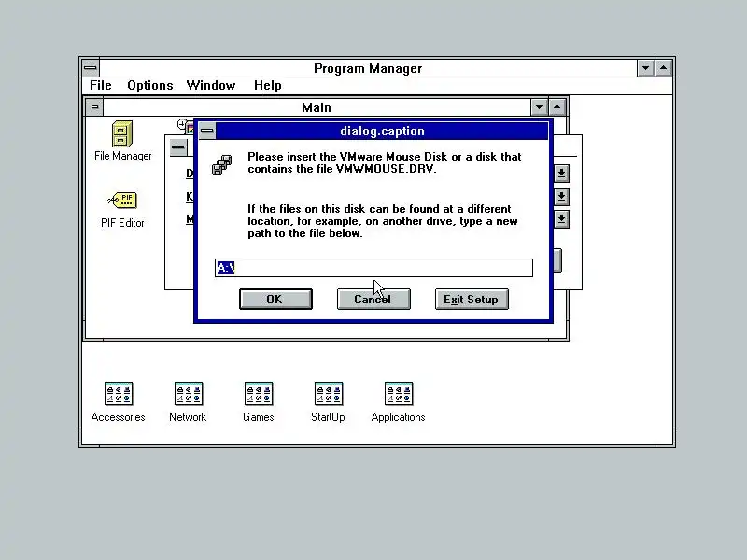Open the StartUp program group
The image size is (747, 560).
329,402
